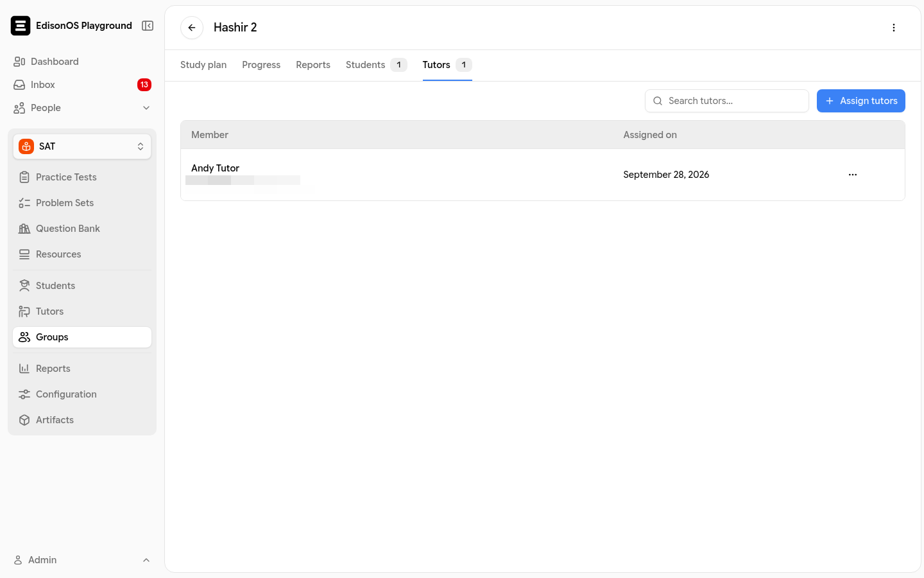Click the Students graduate icon
Screen dimensions: 924x578
[x=24, y=286]
